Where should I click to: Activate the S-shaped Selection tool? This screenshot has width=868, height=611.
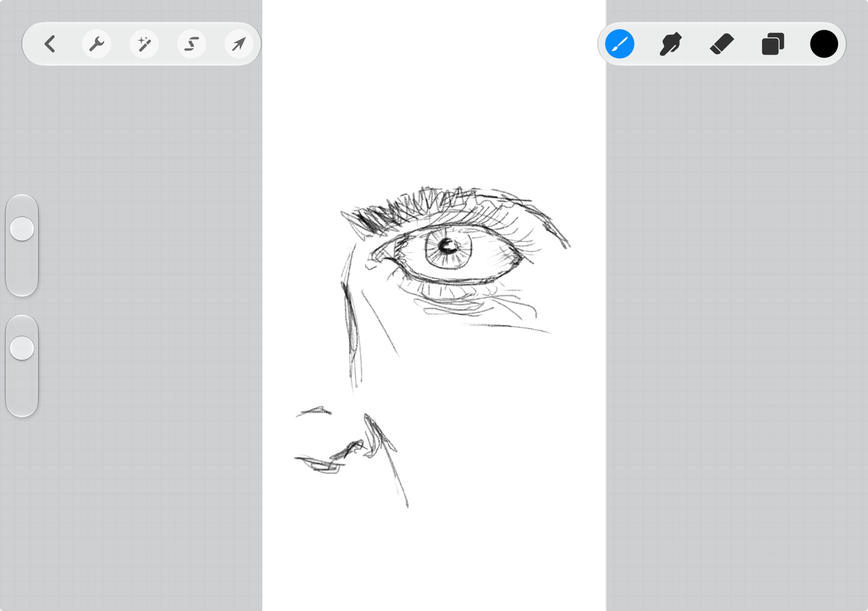192,44
